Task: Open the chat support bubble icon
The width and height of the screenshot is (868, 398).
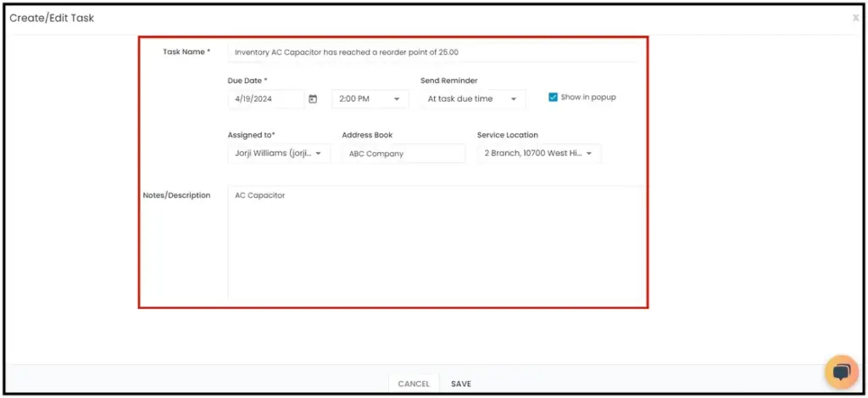Action: click(x=842, y=372)
